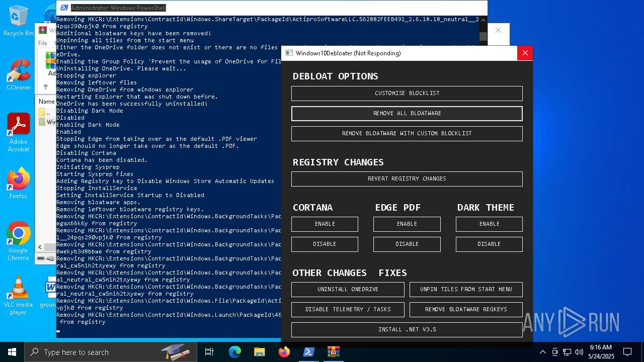This screenshot has height=362, width=644.
Task: Click the 'Initiating Sysprep' output line
Action: point(88,167)
